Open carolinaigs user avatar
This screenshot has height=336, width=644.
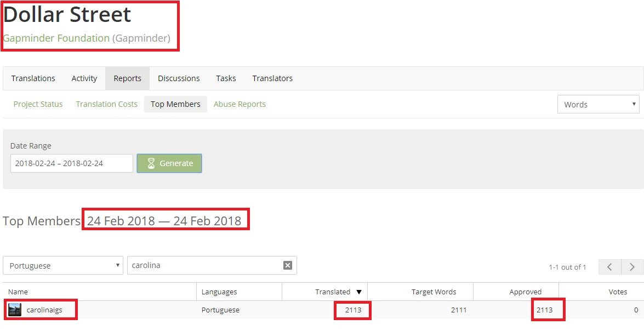15,310
